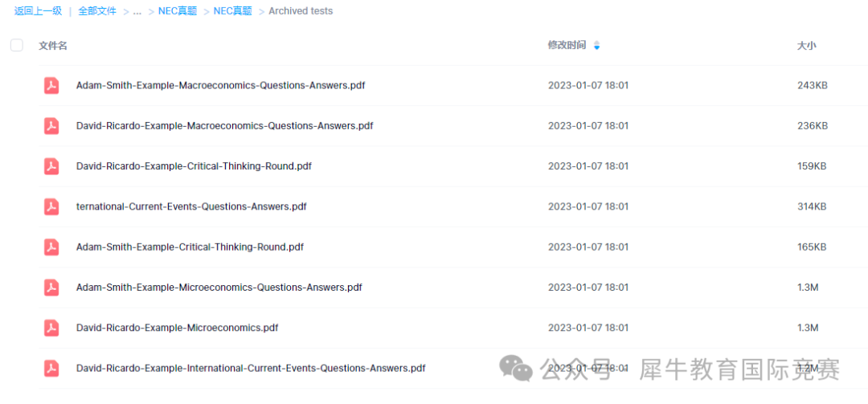The height and width of the screenshot is (404, 868).
Task: Click PDF icon for Adam-Smith-Example-Microeconomics file
Action: 51,287
